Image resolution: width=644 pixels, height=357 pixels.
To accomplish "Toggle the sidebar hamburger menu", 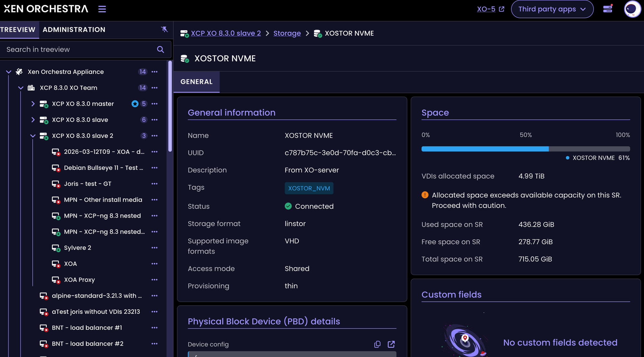I will [102, 9].
